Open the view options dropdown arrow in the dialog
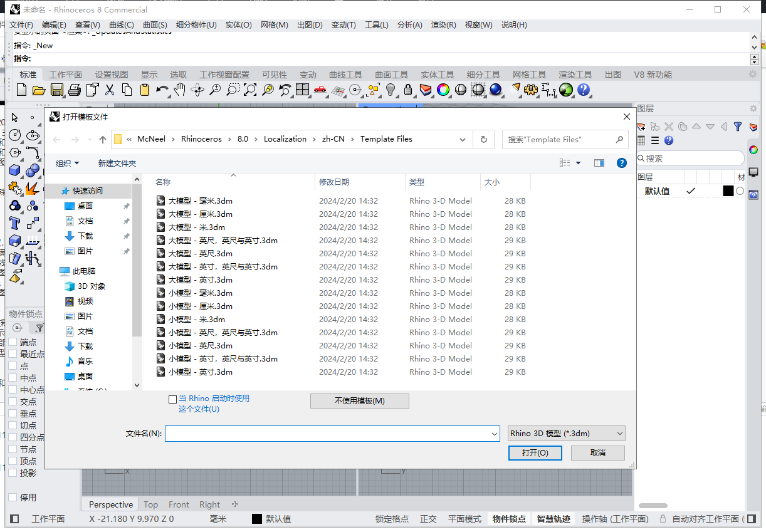 click(x=578, y=163)
